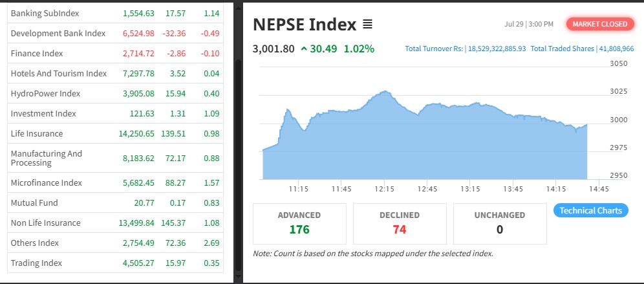Open the Technical Charts button
This screenshot has width=644, height=284.
pyautogui.click(x=590, y=210)
